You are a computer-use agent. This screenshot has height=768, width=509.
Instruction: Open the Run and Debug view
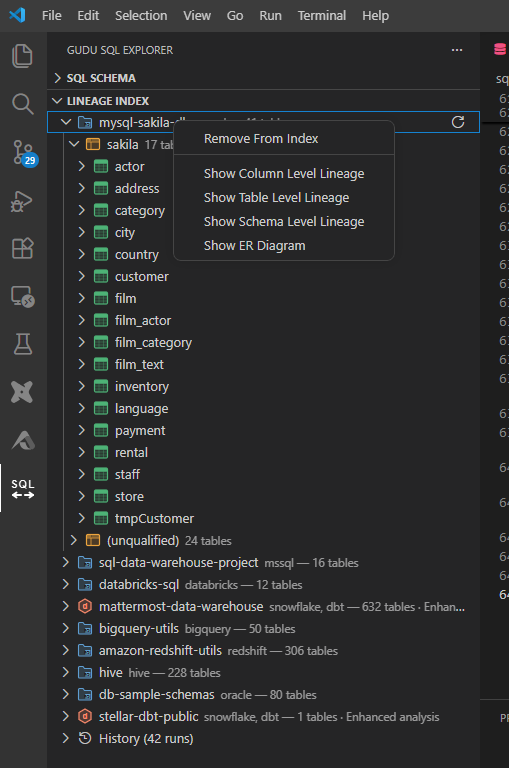[22, 201]
